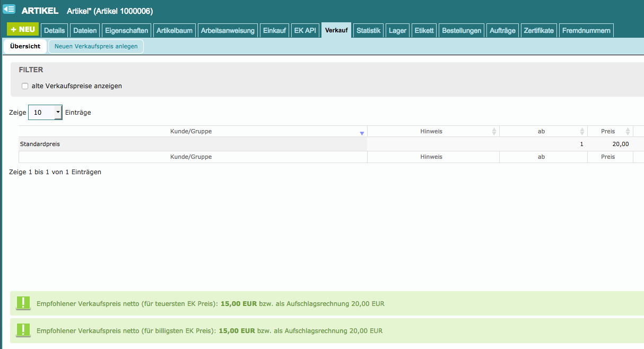Image resolution: width=644 pixels, height=349 pixels.
Task: Click the Hinweis column sort arrows
Action: click(x=494, y=132)
